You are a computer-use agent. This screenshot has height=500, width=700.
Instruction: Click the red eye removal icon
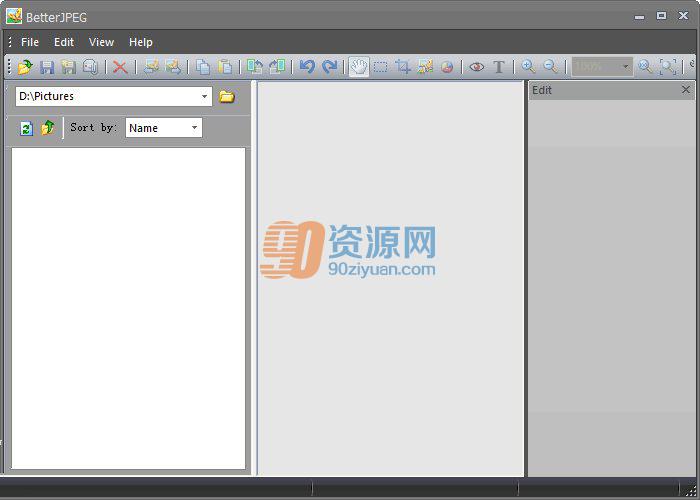pyautogui.click(x=477, y=67)
